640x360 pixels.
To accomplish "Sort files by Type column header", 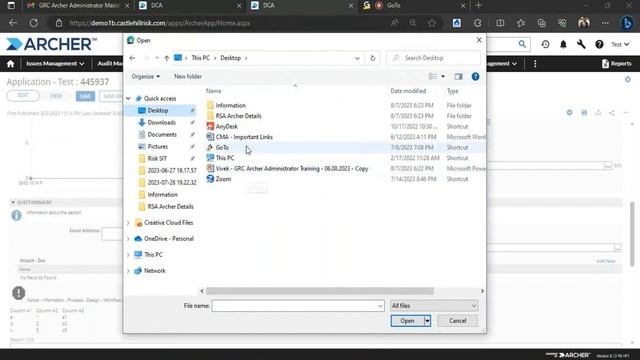I will point(452,91).
